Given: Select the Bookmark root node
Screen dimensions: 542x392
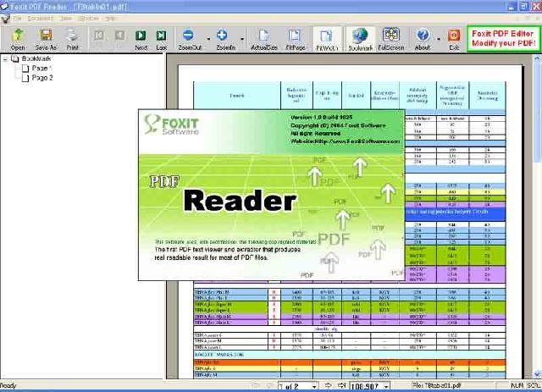Looking at the screenshot, I should click(36, 58).
